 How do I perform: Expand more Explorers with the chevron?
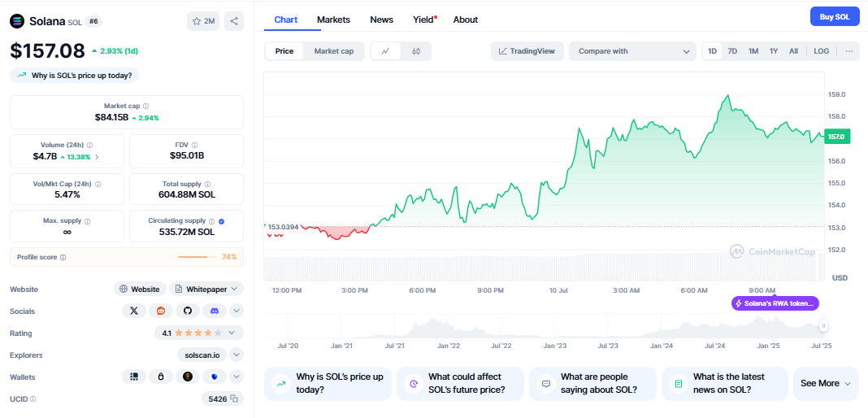[x=237, y=355]
